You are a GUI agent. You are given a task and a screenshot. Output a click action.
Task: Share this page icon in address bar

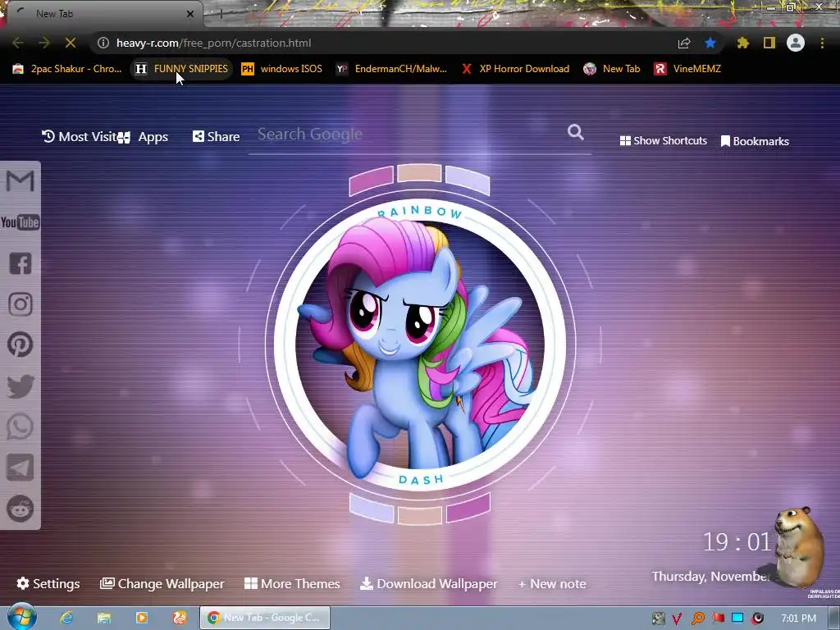pyautogui.click(x=683, y=43)
